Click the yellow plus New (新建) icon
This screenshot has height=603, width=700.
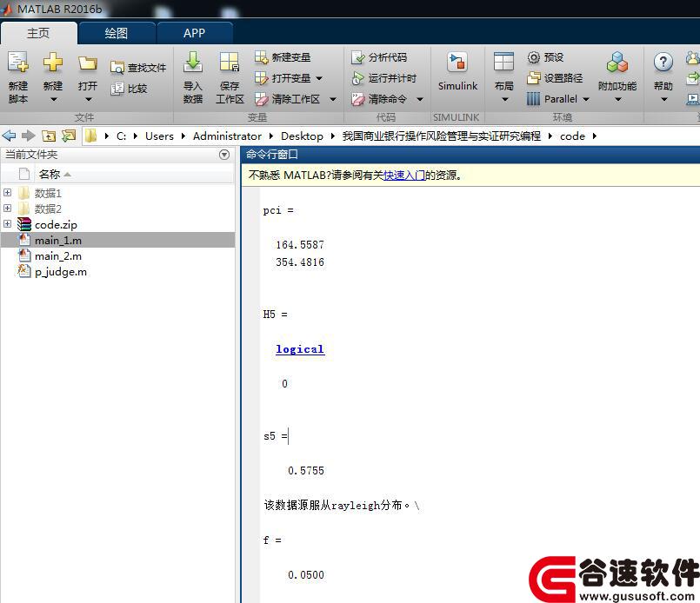tap(53, 63)
